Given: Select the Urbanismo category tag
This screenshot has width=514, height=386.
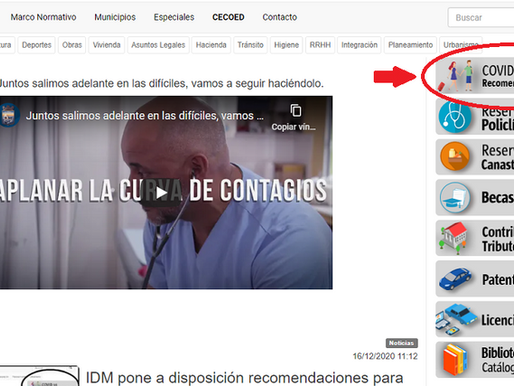Looking at the screenshot, I should 461,45.
